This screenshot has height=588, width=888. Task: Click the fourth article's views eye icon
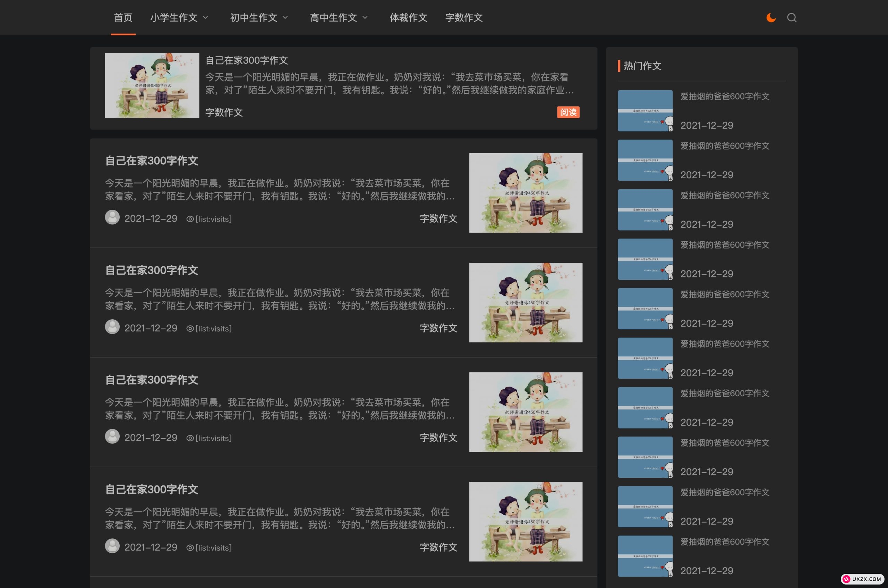click(x=190, y=548)
